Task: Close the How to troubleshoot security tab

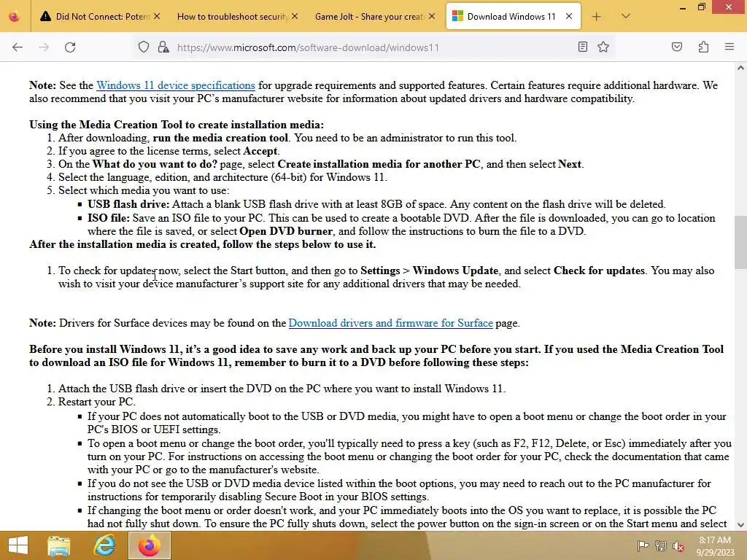Action: tap(295, 16)
